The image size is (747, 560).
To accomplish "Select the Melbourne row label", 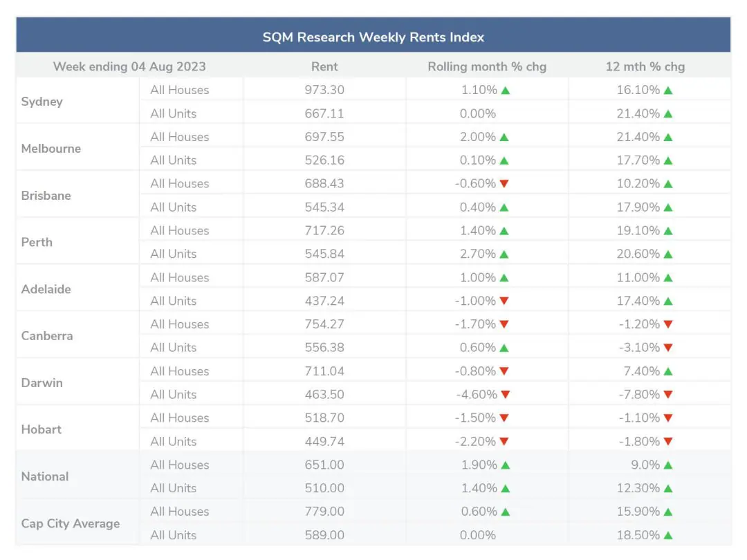I will click(51, 149).
